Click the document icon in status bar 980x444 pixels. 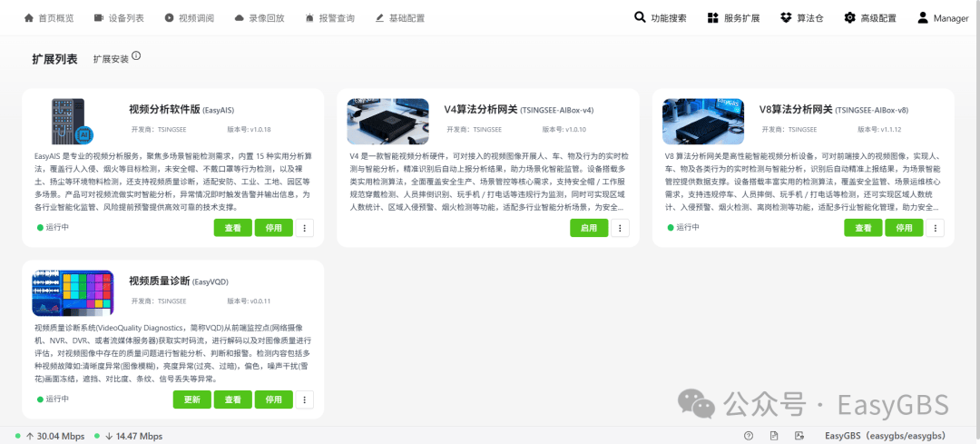tap(774, 436)
